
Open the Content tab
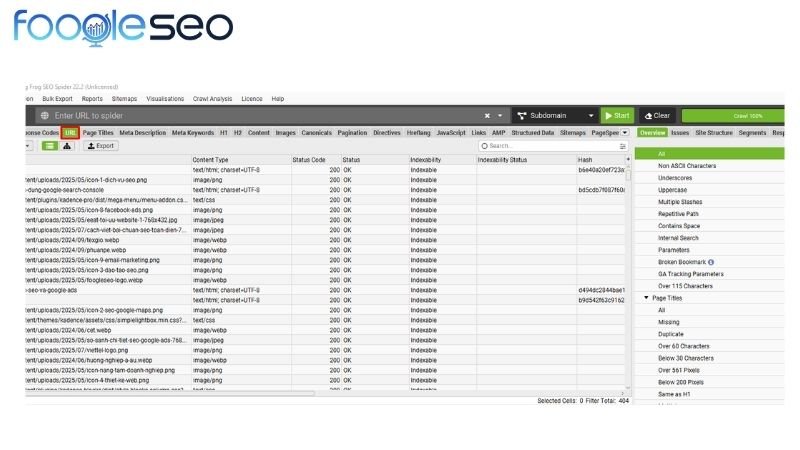[x=259, y=133]
